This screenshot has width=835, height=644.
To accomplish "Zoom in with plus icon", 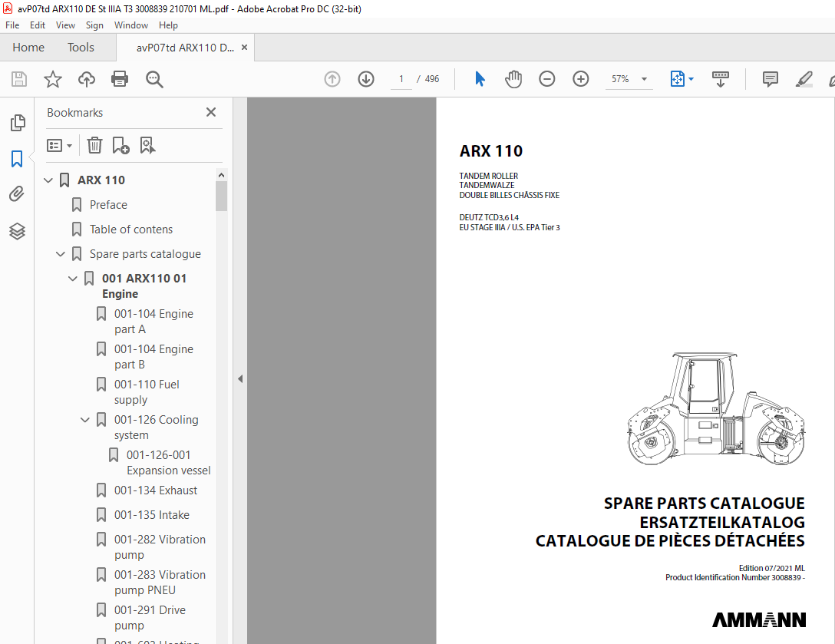I will click(580, 79).
